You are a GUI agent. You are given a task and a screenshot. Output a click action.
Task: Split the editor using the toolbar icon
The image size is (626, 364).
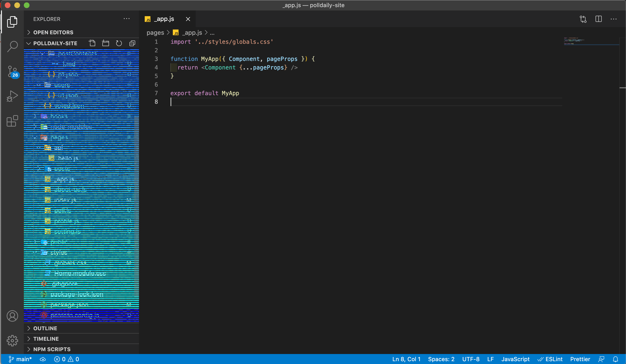coord(599,19)
